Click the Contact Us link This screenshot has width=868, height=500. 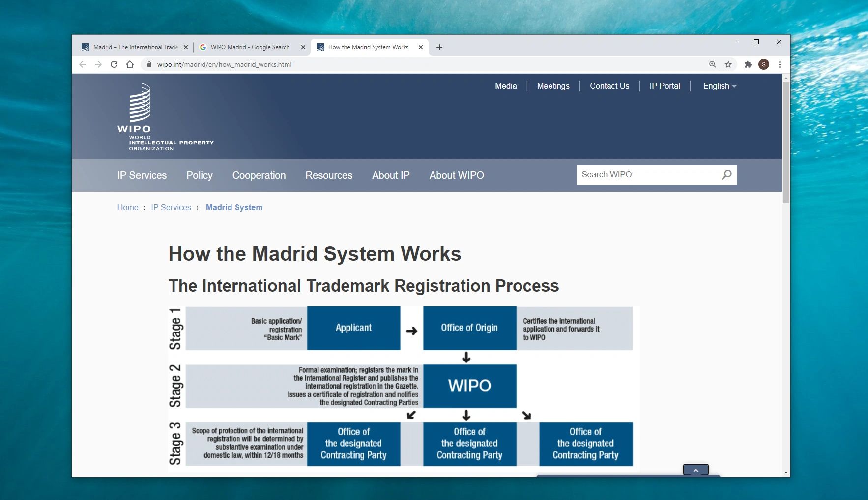(609, 86)
